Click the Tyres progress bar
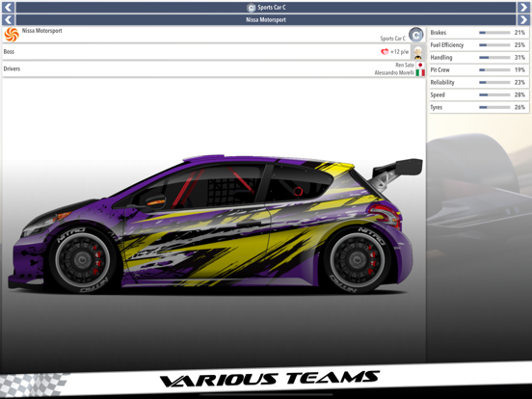 (494, 107)
